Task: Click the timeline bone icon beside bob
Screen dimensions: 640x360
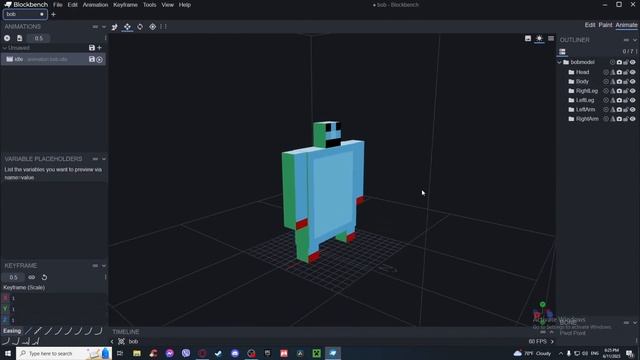Action: [x=121, y=341]
